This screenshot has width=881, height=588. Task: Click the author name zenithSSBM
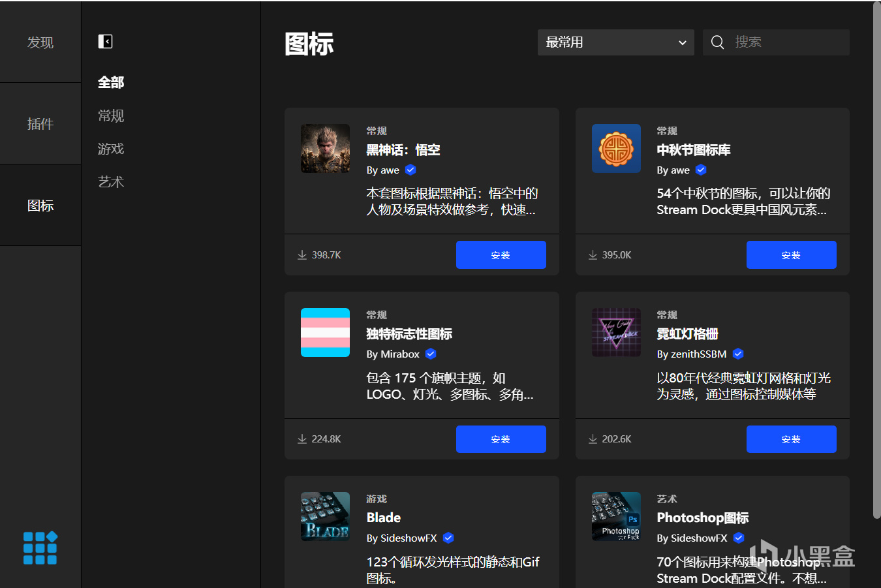coord(699,354)
